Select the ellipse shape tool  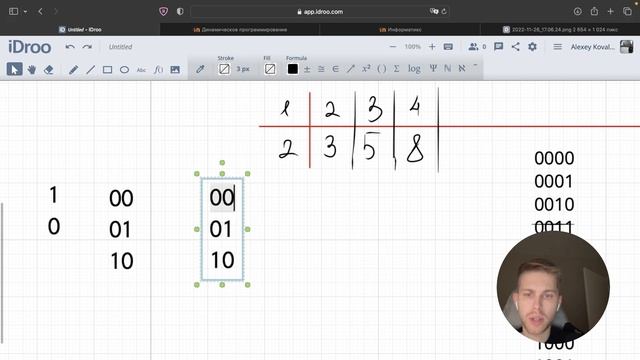tap(124, 70)
